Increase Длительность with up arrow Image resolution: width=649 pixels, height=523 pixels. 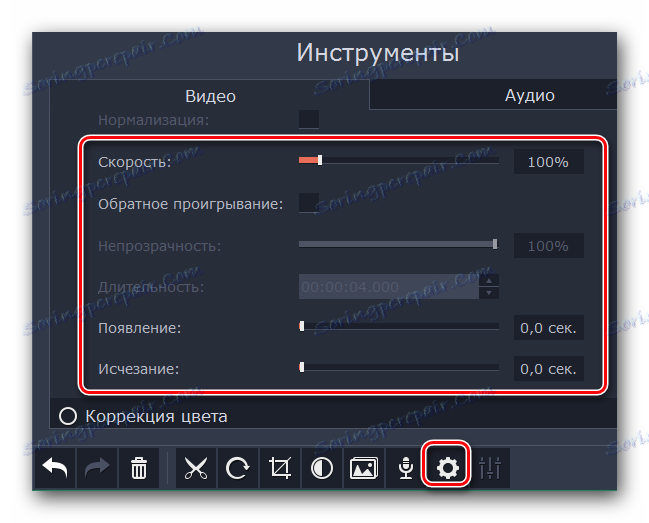click(x=489, y=281)
